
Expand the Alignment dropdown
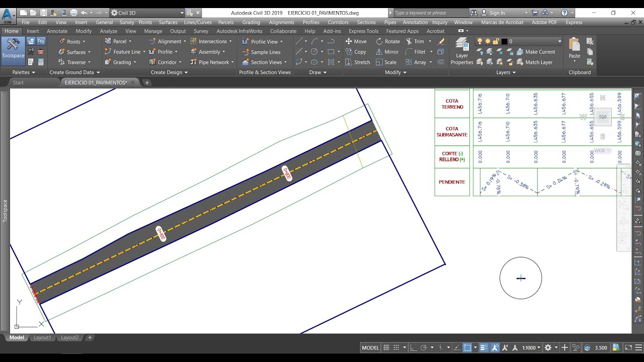(x=185, y=42)
